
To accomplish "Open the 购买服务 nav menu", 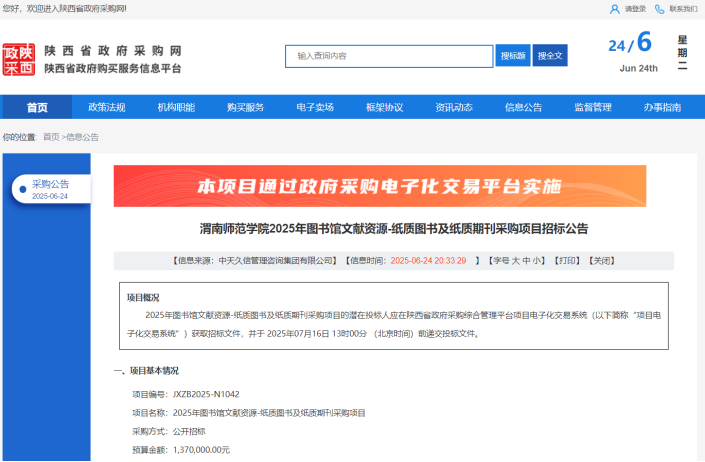I will coord(245,107).
